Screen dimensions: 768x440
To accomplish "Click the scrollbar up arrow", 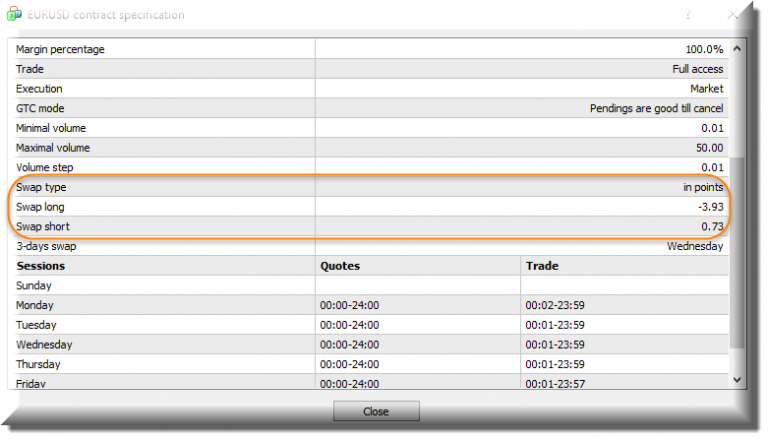I will [737, 49].
